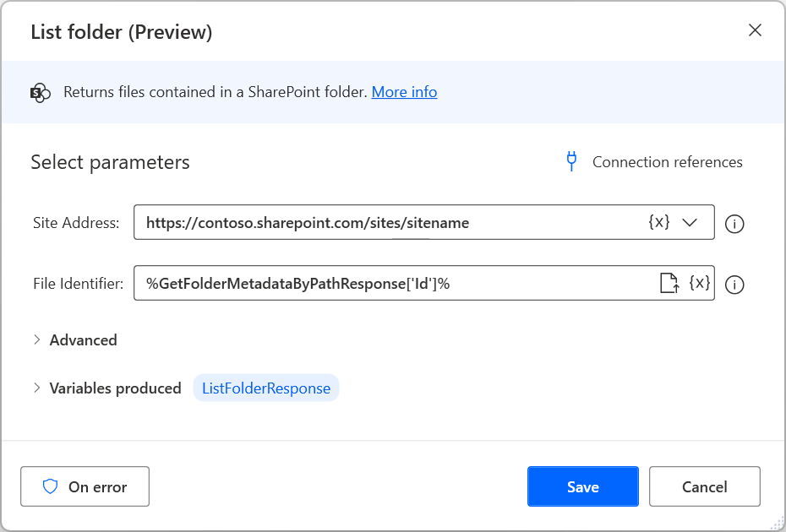Click the Connection references label

tap(668, 161)
